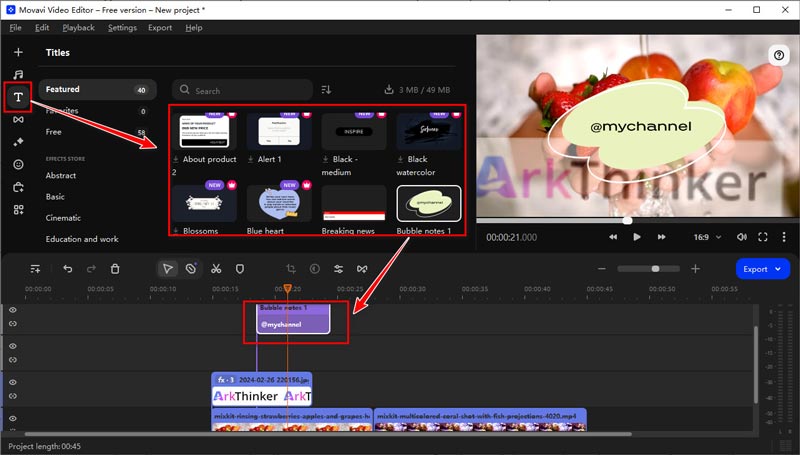
Task: Open the 16:9 aspect ratio dropdown
Action: pos(707,237)
